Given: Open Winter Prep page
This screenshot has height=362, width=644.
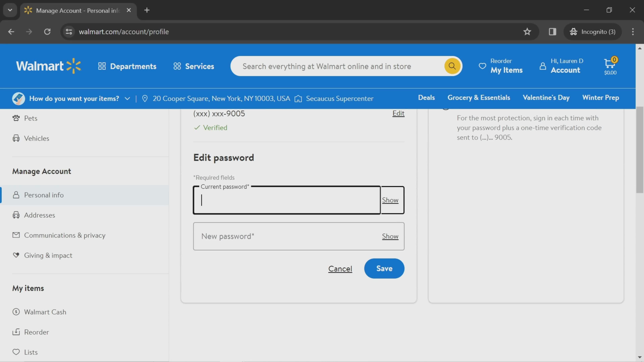Looking at the screenshot, I should [x=601, y=98].
